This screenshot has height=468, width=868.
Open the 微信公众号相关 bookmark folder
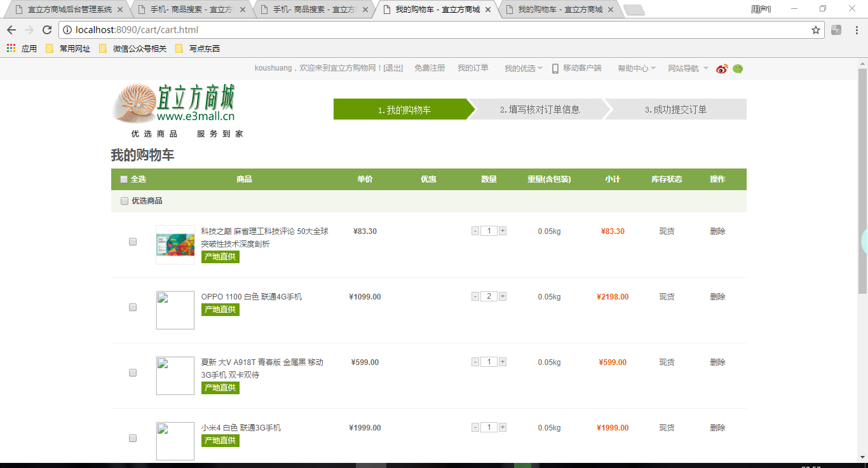click(133, 48)
